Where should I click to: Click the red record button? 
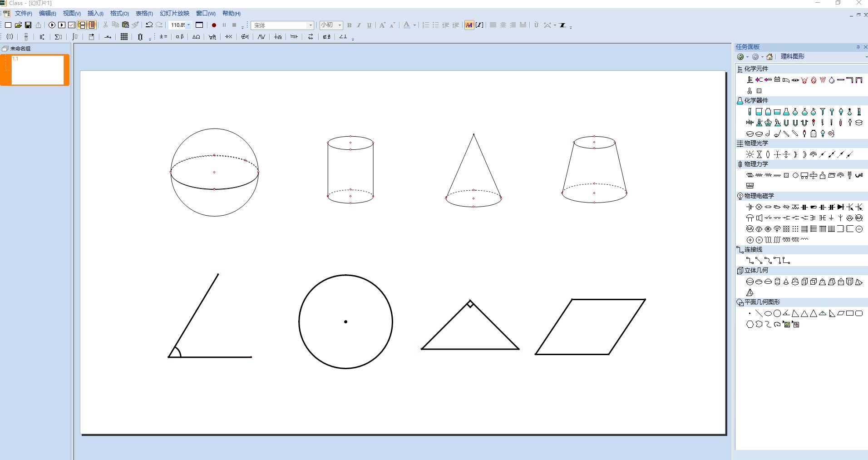tap(214, 25)
